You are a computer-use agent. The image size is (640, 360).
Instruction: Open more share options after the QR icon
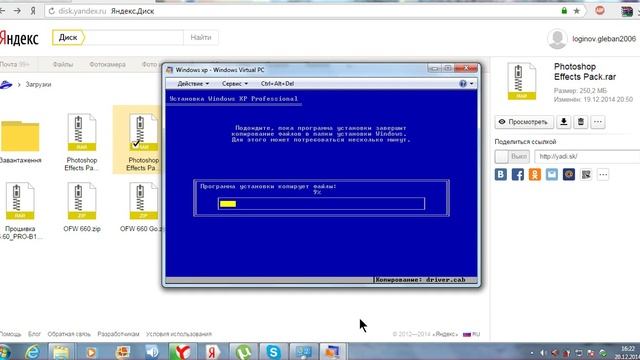click(x=603, y=174)
